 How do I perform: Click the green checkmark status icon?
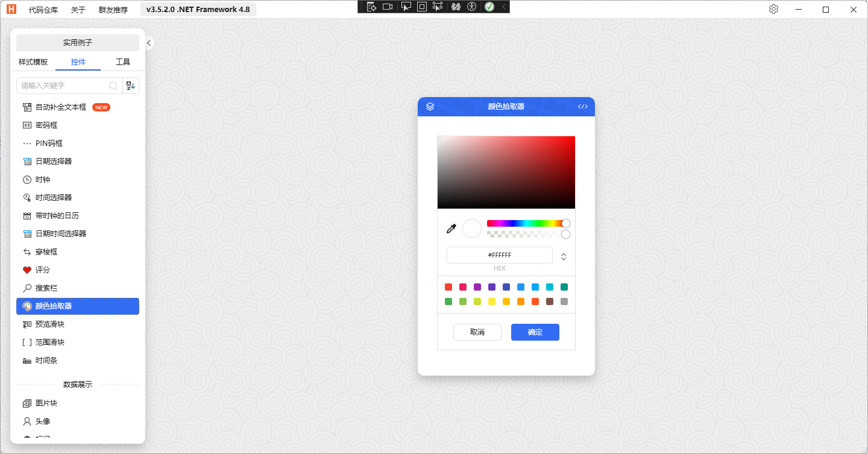click(489, 7)
